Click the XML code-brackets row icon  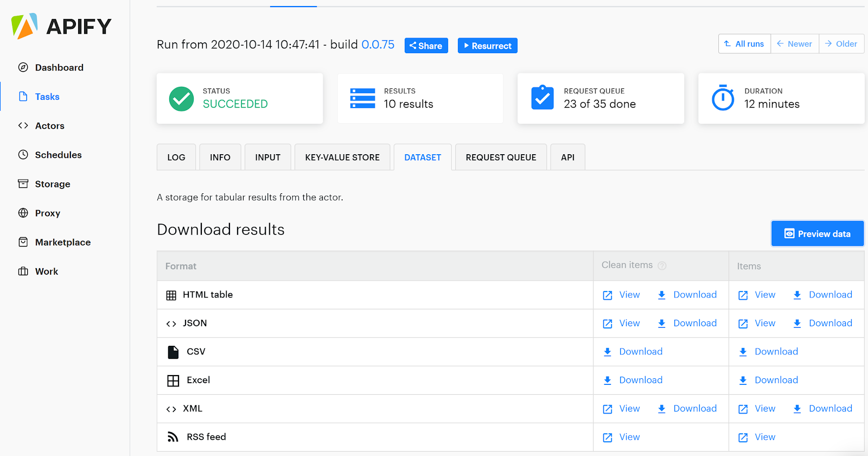pyautogui.click(x=171, y=409)
